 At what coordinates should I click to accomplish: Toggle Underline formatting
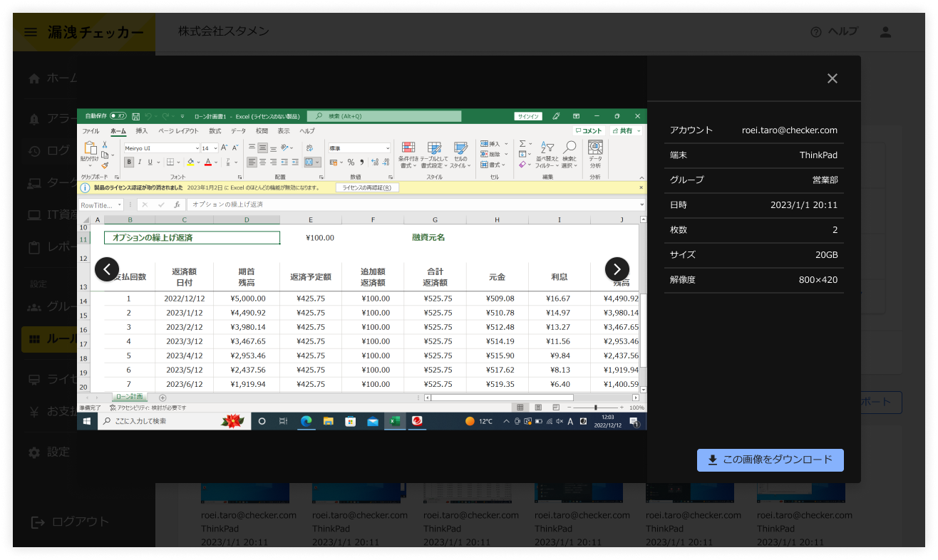[x=150, y=162]
